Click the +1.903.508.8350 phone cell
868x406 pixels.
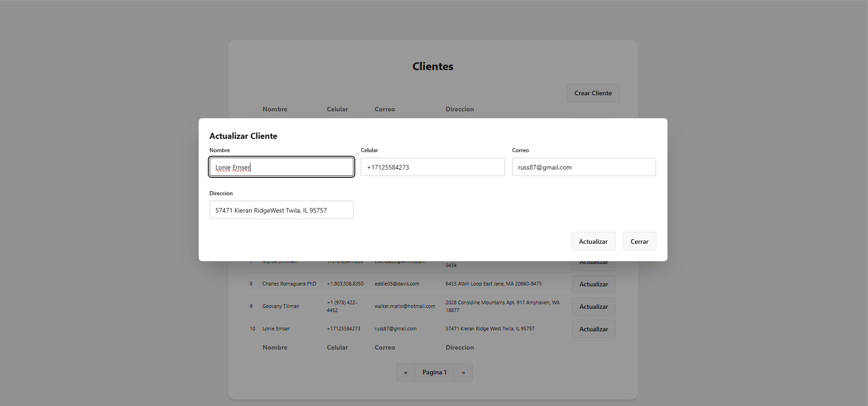click(x=345, y=284)
